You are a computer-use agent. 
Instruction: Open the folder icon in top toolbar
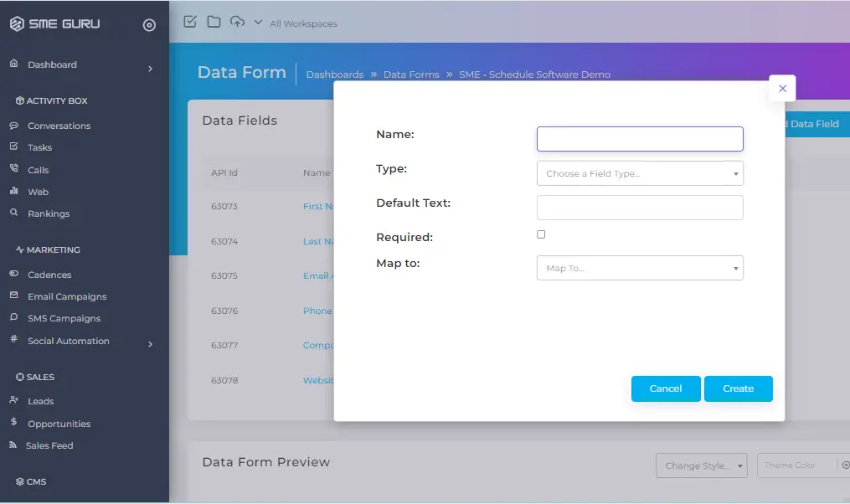(214, 22)
